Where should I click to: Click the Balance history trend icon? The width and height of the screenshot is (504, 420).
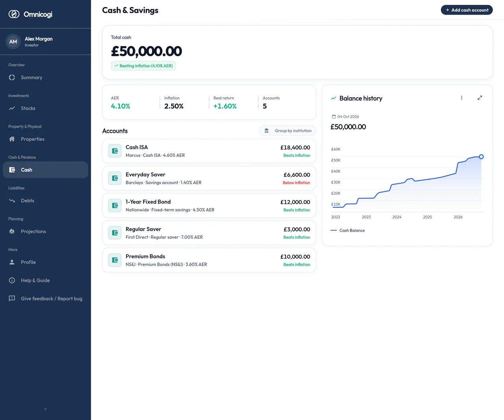coord(334,98)
